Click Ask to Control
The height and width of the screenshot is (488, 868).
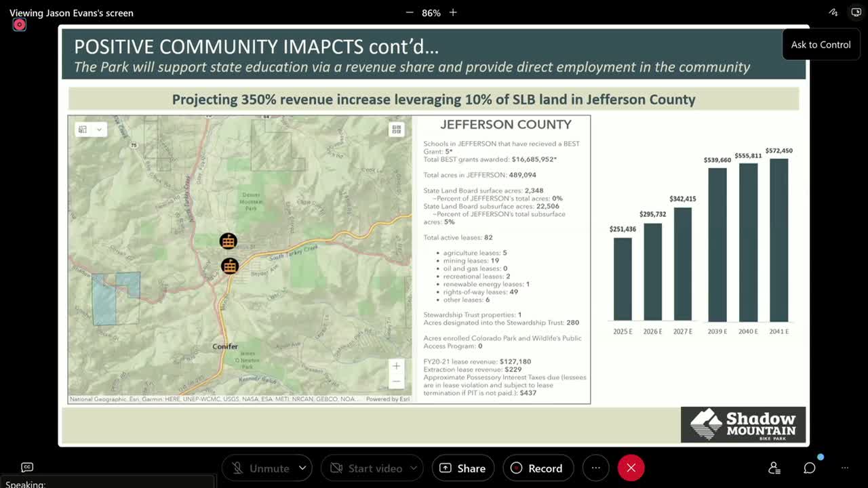coord(821,44)
